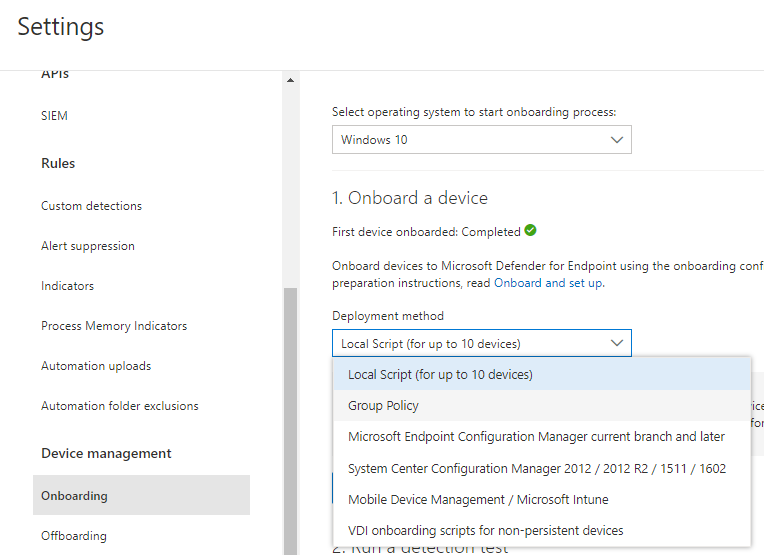Viewport: 764px width, 555px height.
Task: Open Automation folder exclusions
Action: (x=120, y=406)
